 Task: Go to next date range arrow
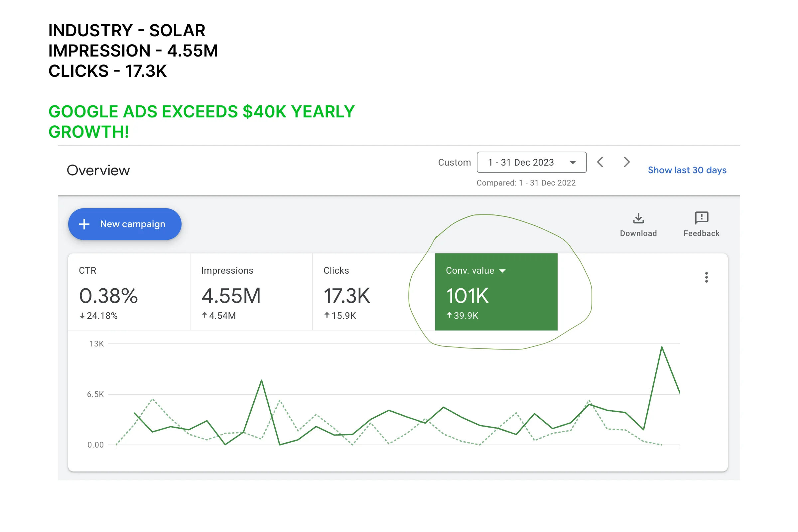point(626,162)
